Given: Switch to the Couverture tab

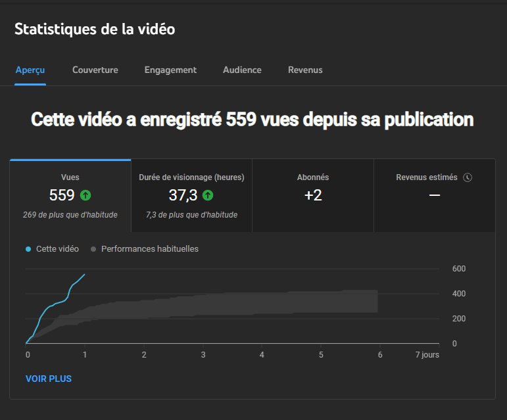Looking at the screenshot, I should (x=95, y=70).
